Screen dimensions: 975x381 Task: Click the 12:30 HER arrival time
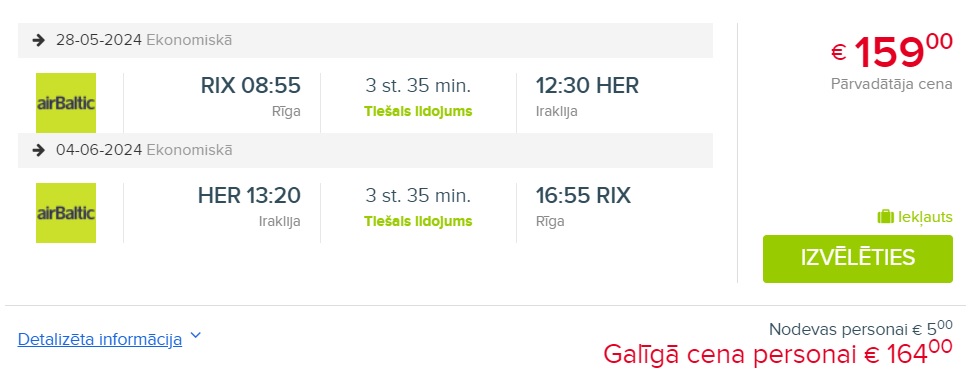[587, 85]
